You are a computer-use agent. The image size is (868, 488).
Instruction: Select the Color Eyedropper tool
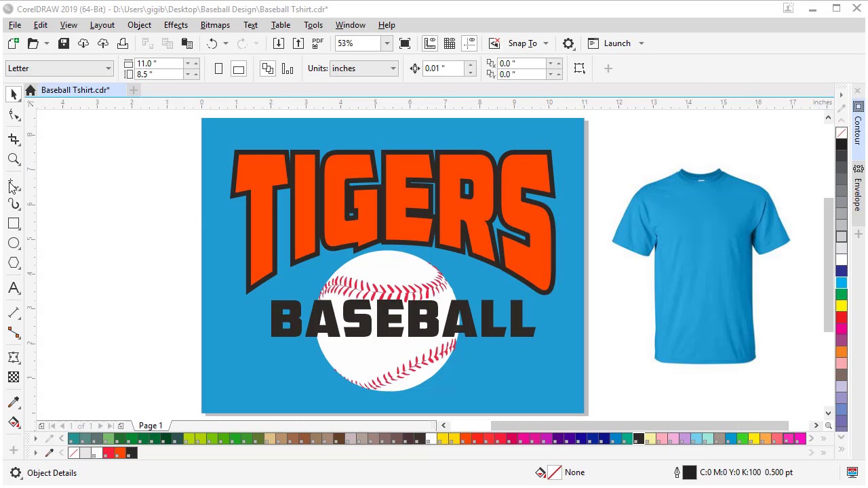[14, 403]
